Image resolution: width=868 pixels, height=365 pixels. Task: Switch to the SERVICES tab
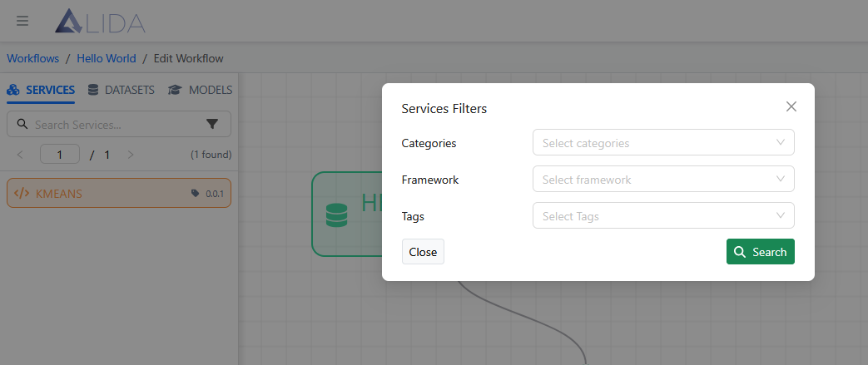pos(41,90)
